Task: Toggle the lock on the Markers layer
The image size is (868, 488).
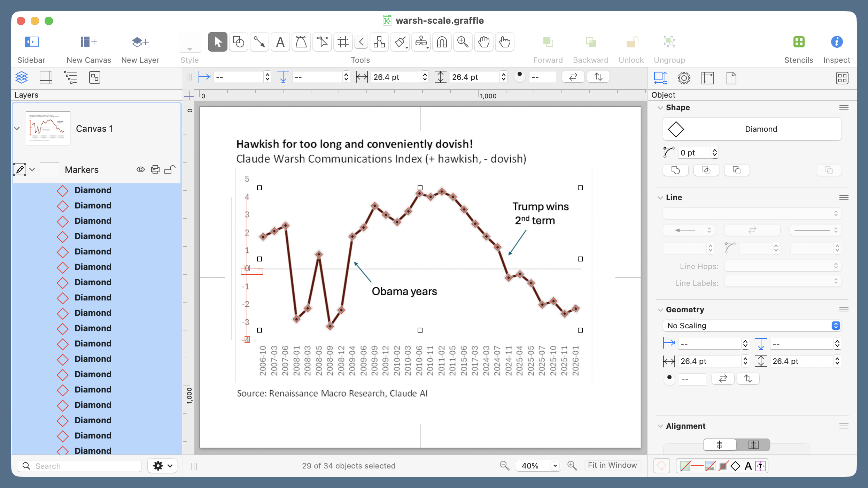Action: click(x=170, y=169)
